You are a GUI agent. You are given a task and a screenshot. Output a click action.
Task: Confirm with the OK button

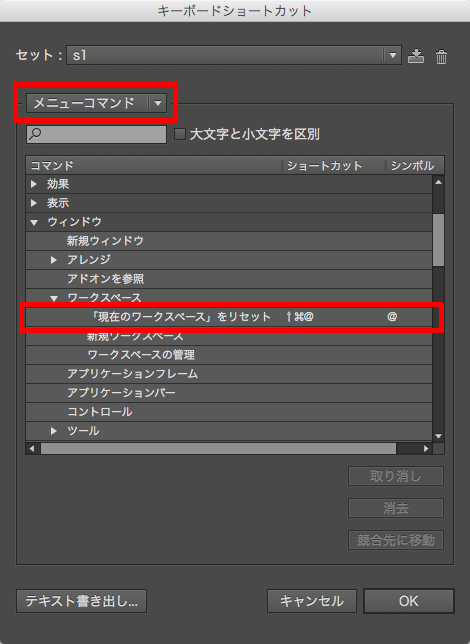click(x=409, y=601)
